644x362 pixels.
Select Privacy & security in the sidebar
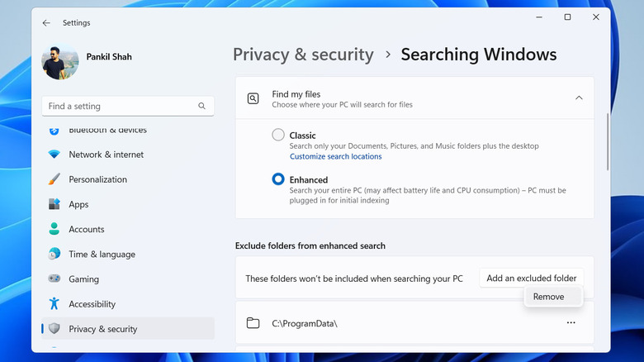(x=102, y=329)
